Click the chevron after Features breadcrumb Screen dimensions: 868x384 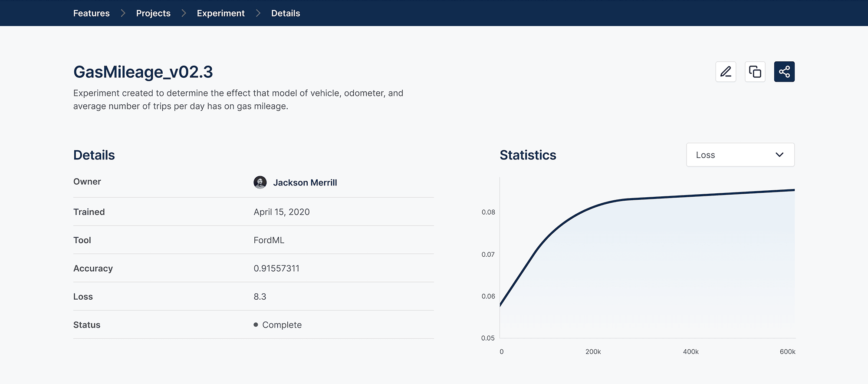[x=123, y=13]
